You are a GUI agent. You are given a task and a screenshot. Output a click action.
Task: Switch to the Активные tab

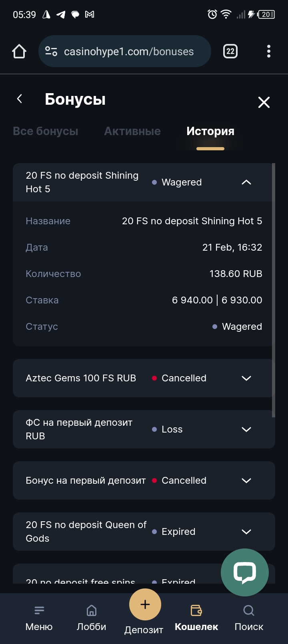click(132, 131)
